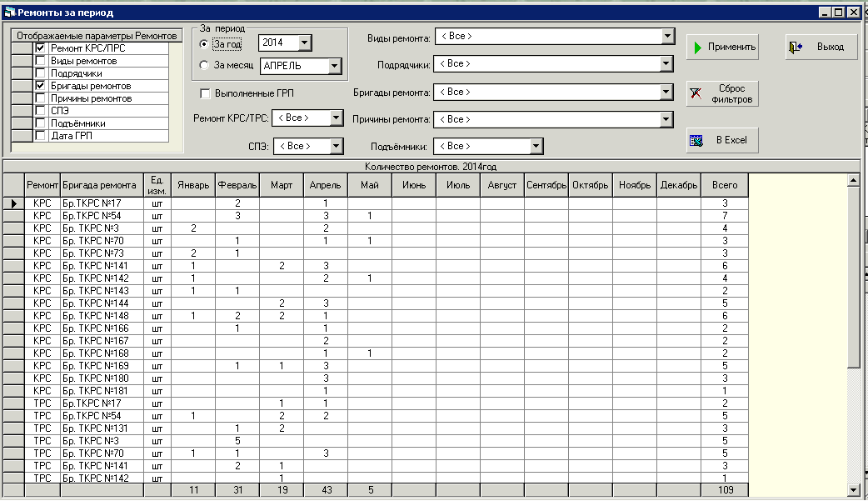Click February value 5 for ТРС Бр. ТКРС №3

(x=237, y=441)
